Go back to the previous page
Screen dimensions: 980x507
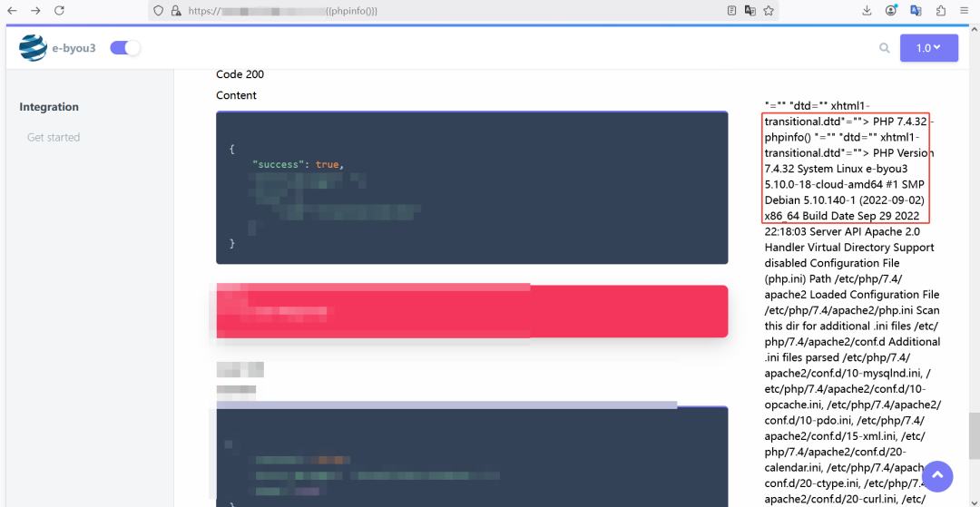click(x=12, y=10)
